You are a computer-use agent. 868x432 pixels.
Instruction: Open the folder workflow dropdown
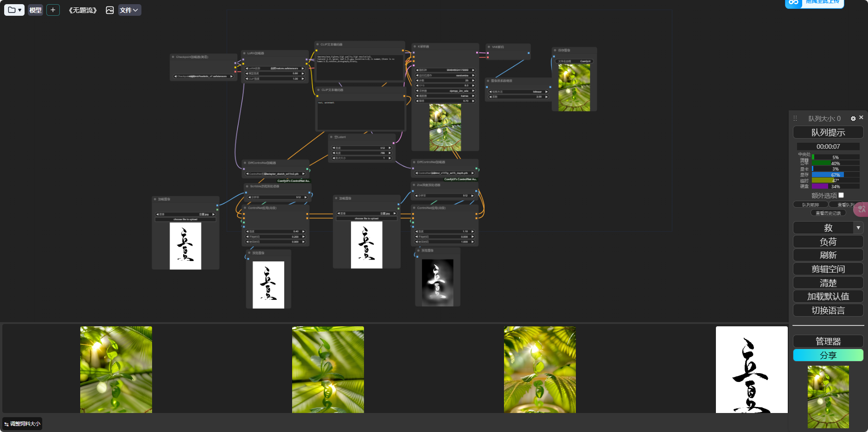click(14, 10)
